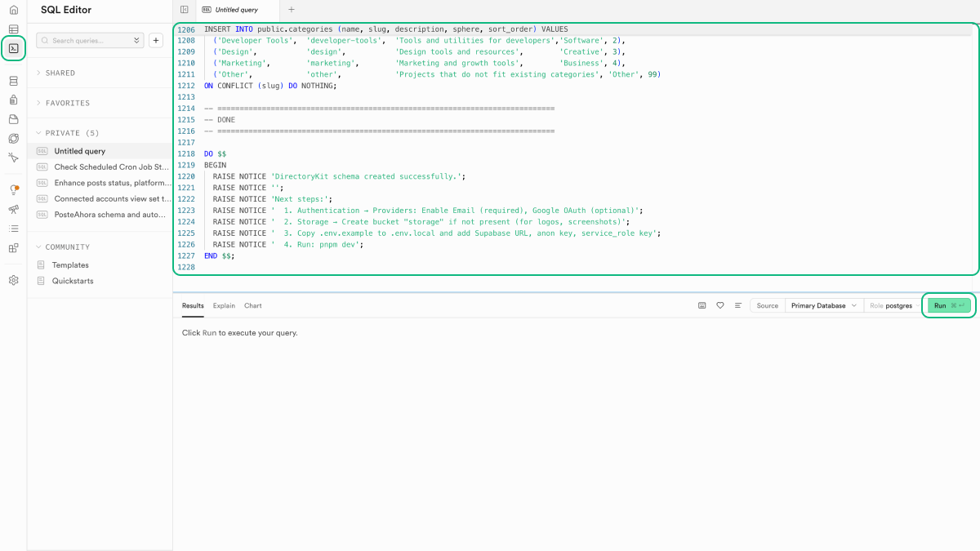Open Authentication via the lock icon
Screen dimensions: 980x551
coord(13,100)
